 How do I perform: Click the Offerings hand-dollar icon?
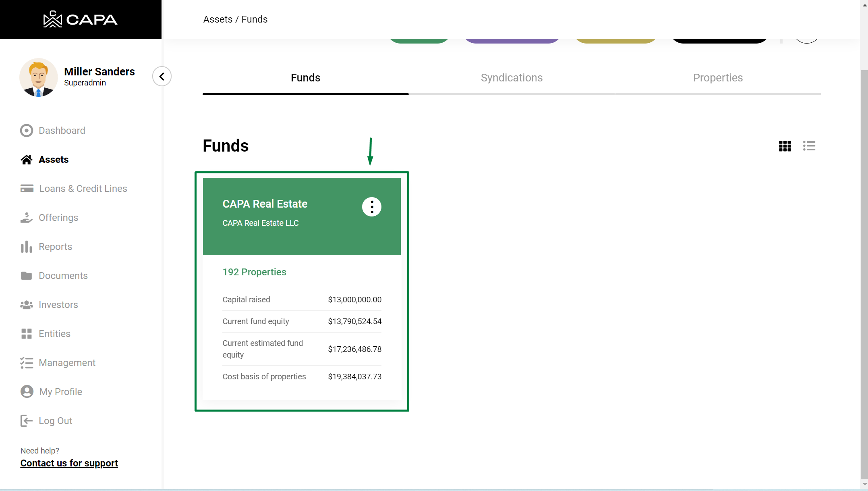coord(27,218)
